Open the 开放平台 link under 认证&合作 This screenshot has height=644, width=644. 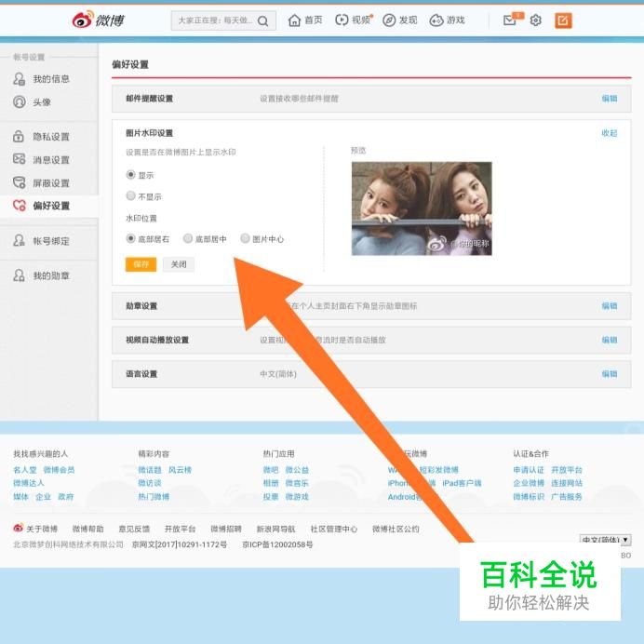pyautogui.click(x=567, y=469)
